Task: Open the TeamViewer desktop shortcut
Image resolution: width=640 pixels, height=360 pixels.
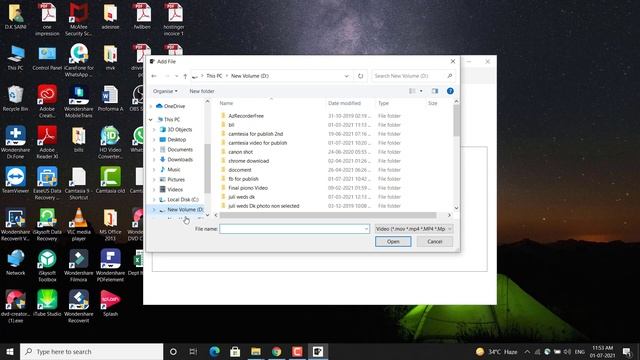Action: pyautogui.click(x=16, y=180)
